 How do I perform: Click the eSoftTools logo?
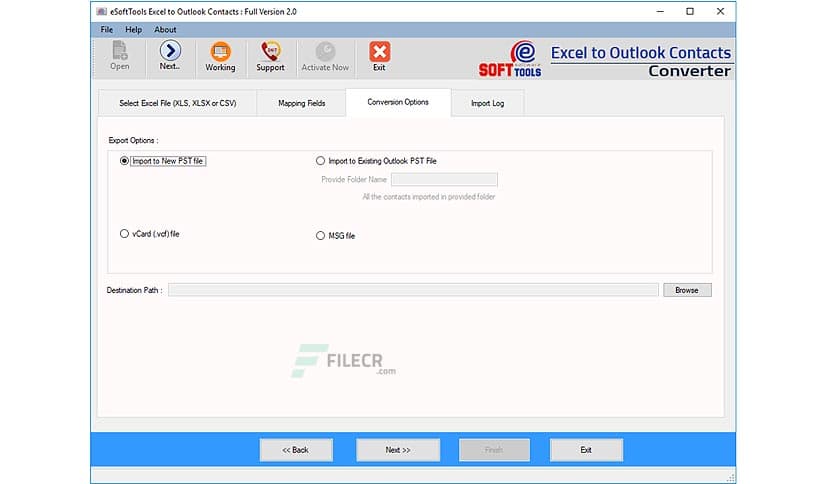pos(510,59)
